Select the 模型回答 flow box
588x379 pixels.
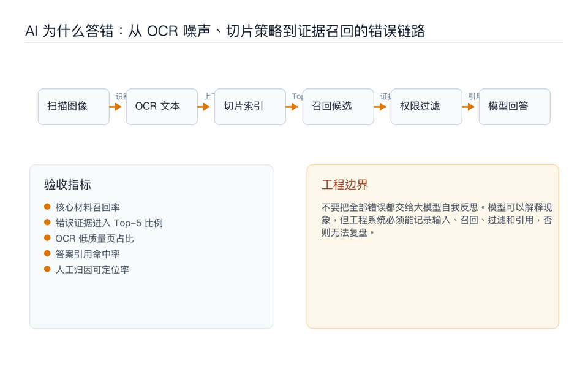[514, 107]
